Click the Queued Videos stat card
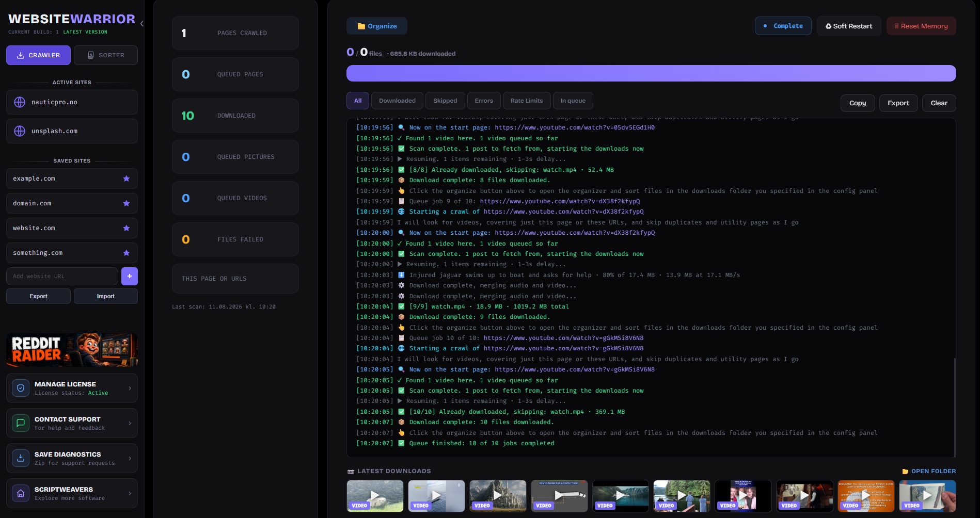Image resolution: width=980 pixels, height=518 pixels. (x=235, y=198)
